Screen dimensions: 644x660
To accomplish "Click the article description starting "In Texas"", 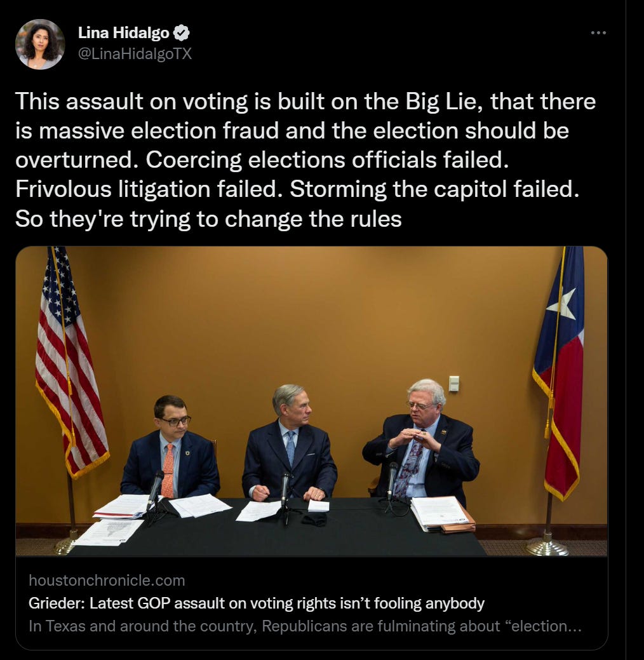I will tap(305, 626).
